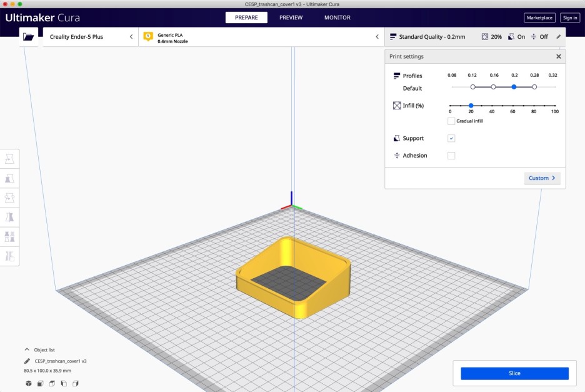Switch to front view icon
Image resolution: width=585 pixels, height=392 pixels.
pos(40,383)
